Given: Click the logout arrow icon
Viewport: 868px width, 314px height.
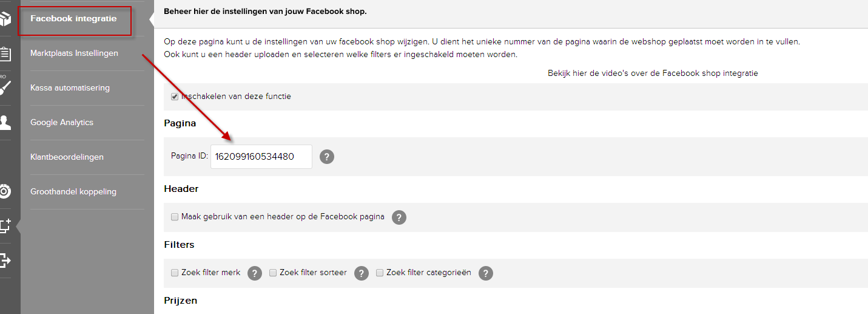Looking at the screenshot, I should click(5, 261).
